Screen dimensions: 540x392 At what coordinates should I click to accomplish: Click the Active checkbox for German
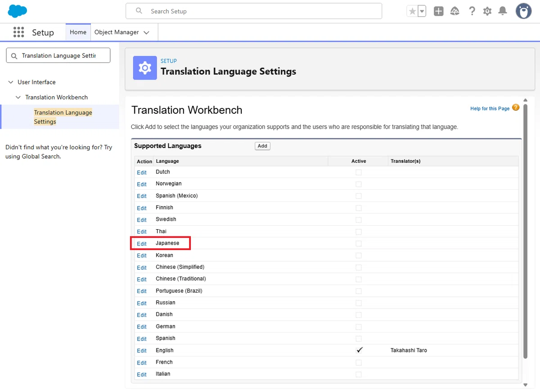point(359,326)
